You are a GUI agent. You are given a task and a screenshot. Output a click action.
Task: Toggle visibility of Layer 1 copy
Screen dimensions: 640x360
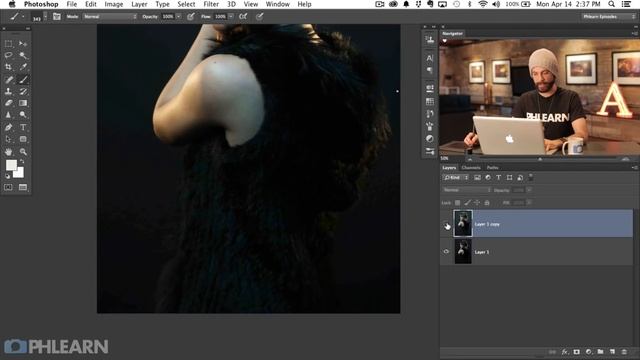click(x=446, y=224)
